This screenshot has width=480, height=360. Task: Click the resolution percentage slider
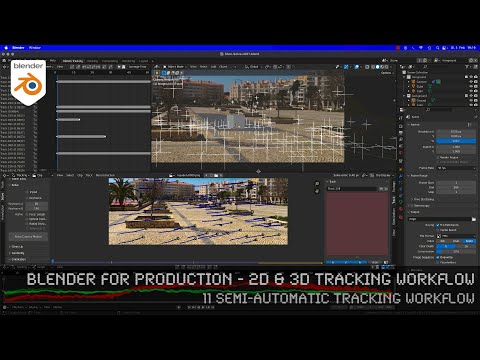point(456,141)
